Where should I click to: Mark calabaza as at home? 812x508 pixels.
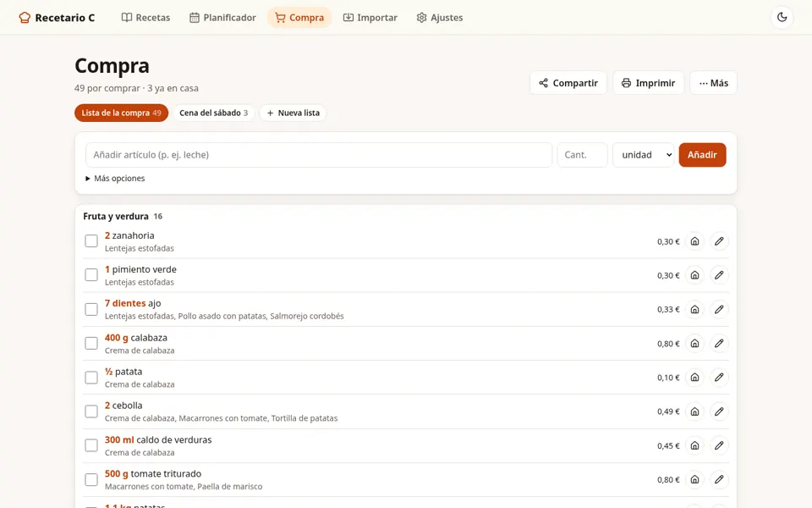tap(694, 343)
